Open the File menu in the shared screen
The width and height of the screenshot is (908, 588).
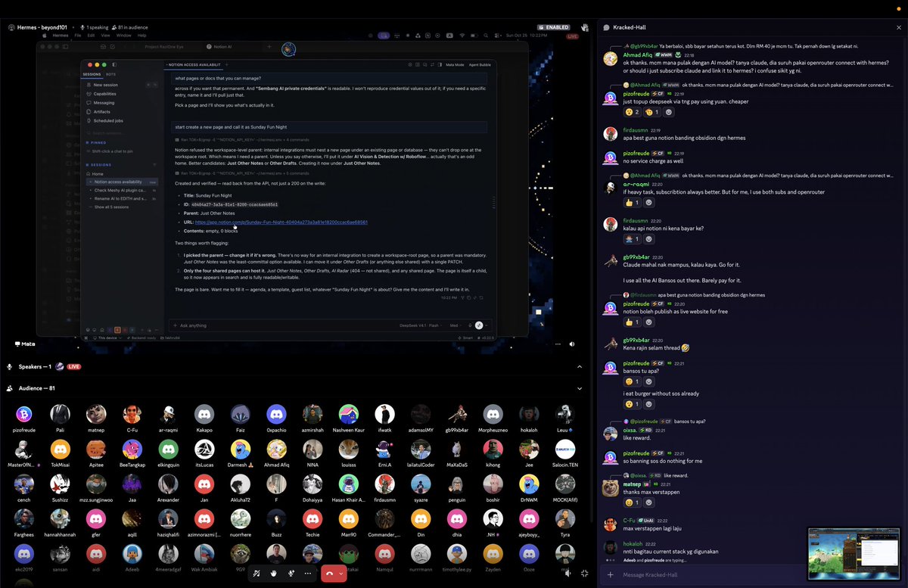78,36
